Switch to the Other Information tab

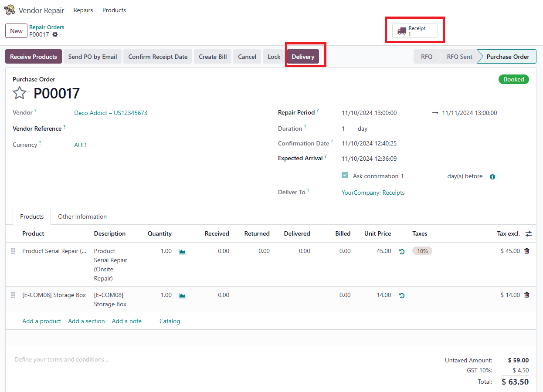(x=82, y=216)
